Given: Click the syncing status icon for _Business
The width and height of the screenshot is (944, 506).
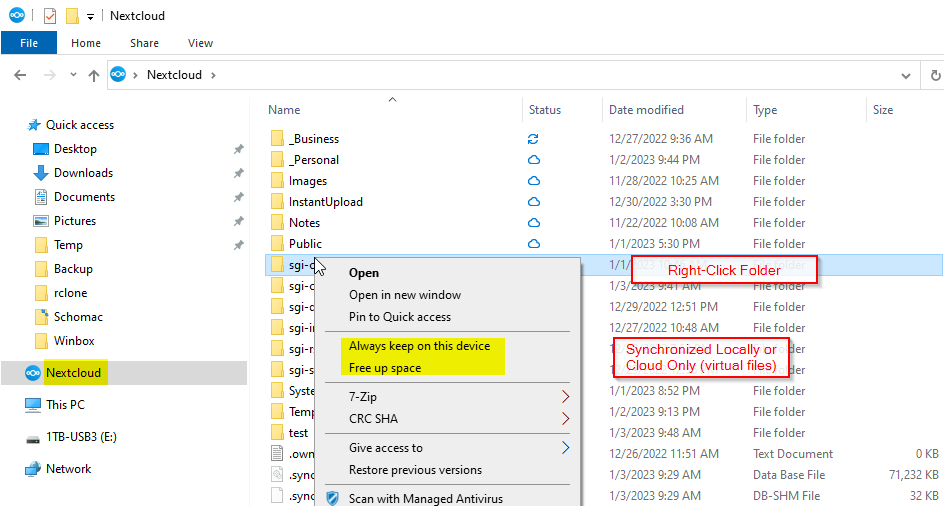Looking at the screenshot, I should click(x=533, y=139).
